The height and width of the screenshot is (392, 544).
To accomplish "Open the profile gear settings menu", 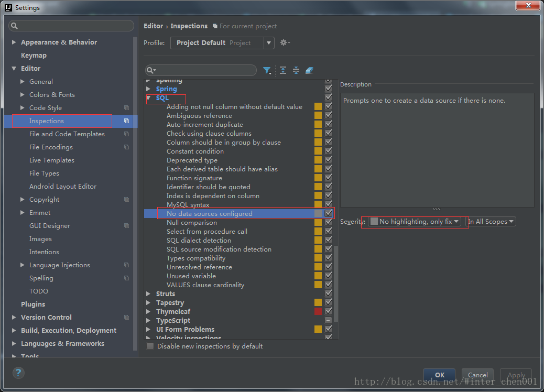I will [x=285, y=42].
